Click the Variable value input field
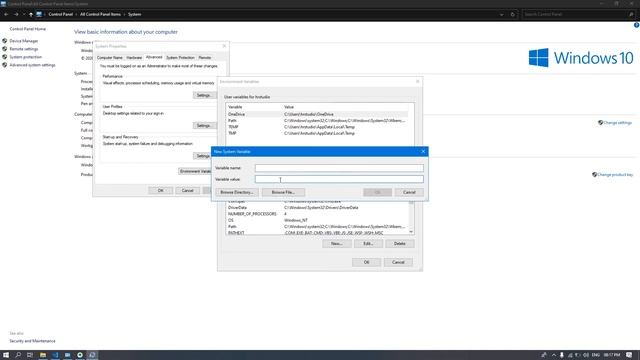 click(339, 179)
